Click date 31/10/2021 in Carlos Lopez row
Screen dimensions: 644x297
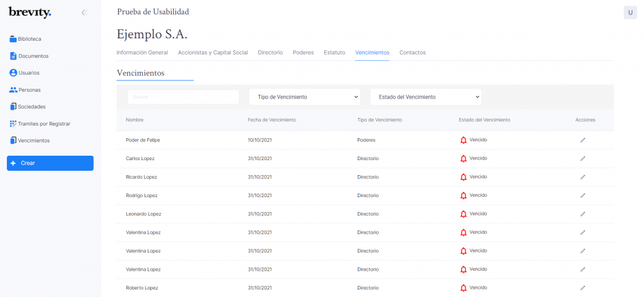pos(260,159)
